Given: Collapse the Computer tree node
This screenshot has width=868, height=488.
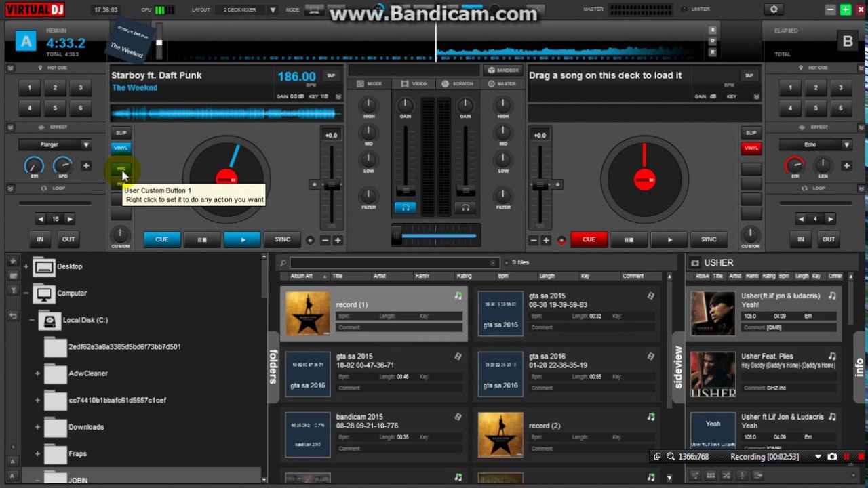Looking at the screenshot, I should (26, 293).
